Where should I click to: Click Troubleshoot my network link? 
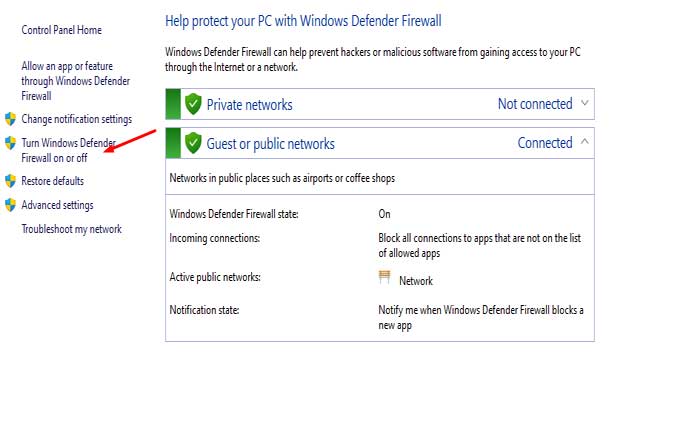pyautogui.click(x=71, y=229)
